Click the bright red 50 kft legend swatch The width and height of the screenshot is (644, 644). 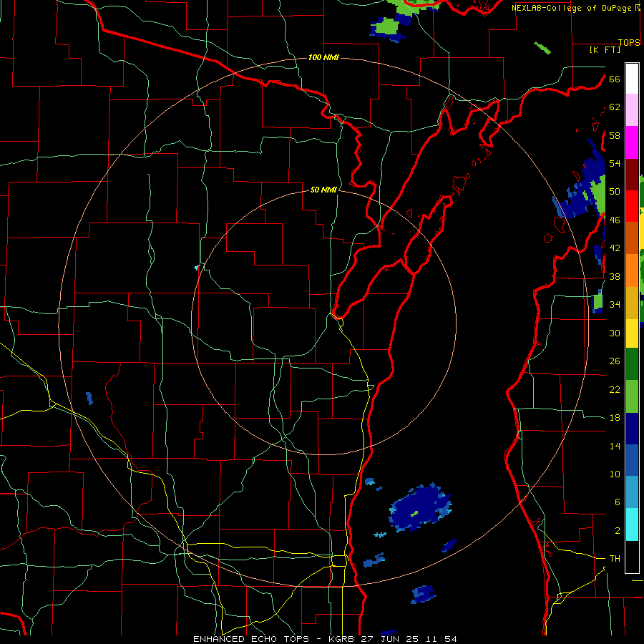pyautogui.click(x=632, y=206)
